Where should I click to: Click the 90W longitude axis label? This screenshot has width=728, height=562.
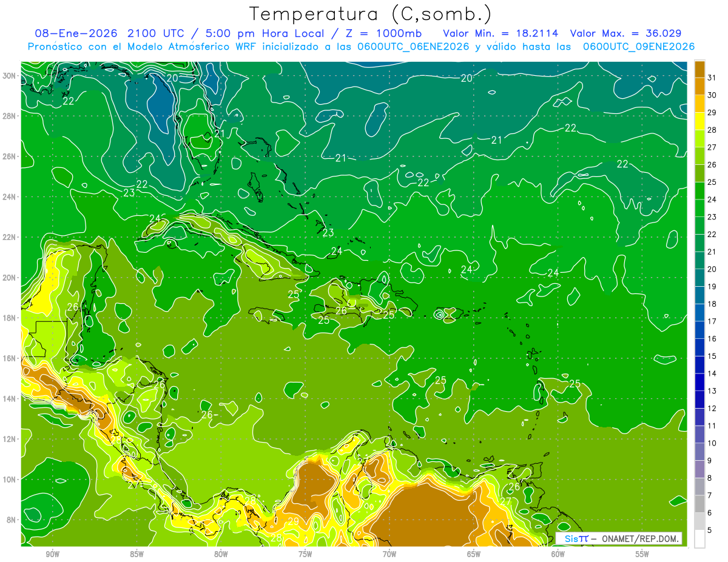(x=53, y=554)
